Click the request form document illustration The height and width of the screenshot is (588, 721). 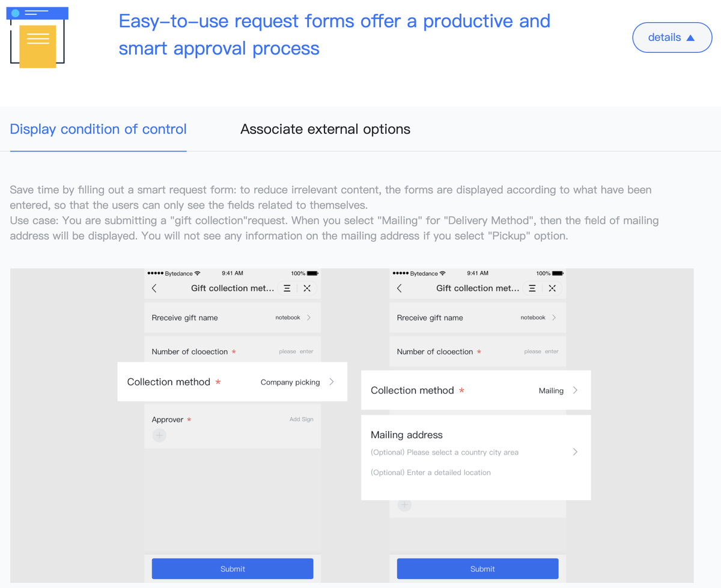(x=37, y=37)
